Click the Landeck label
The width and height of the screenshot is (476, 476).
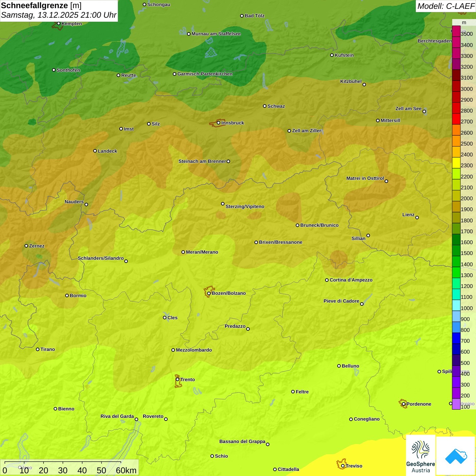pos(107,151)
